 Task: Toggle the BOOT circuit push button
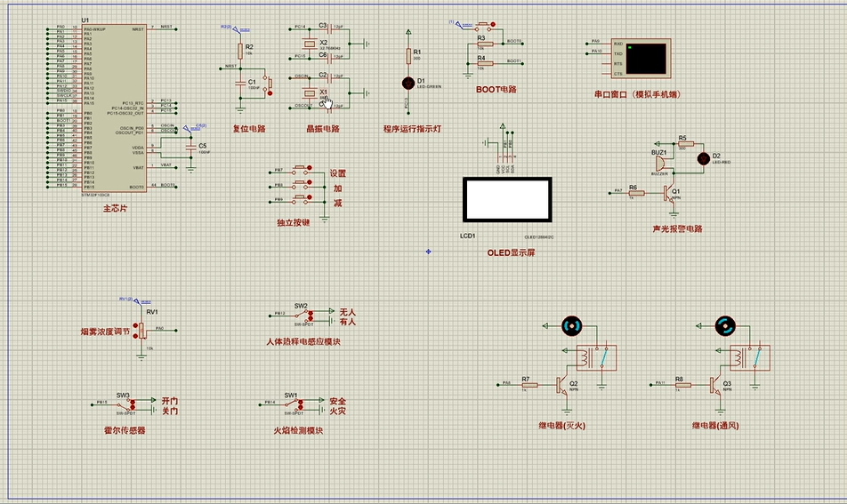[x=484, y=25]
